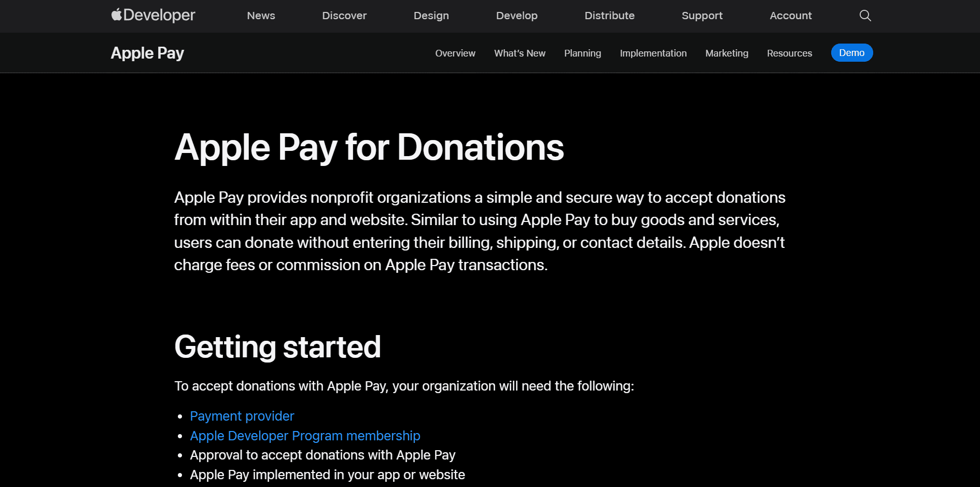Click Apple Developer Program membership link

click(x=305, y=436)
